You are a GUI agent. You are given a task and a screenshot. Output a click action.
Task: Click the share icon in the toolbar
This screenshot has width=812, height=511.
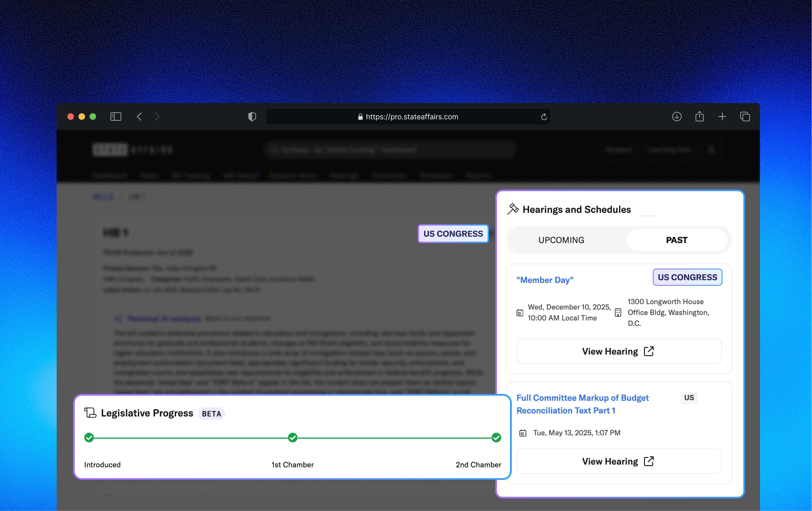pos(699,117)
